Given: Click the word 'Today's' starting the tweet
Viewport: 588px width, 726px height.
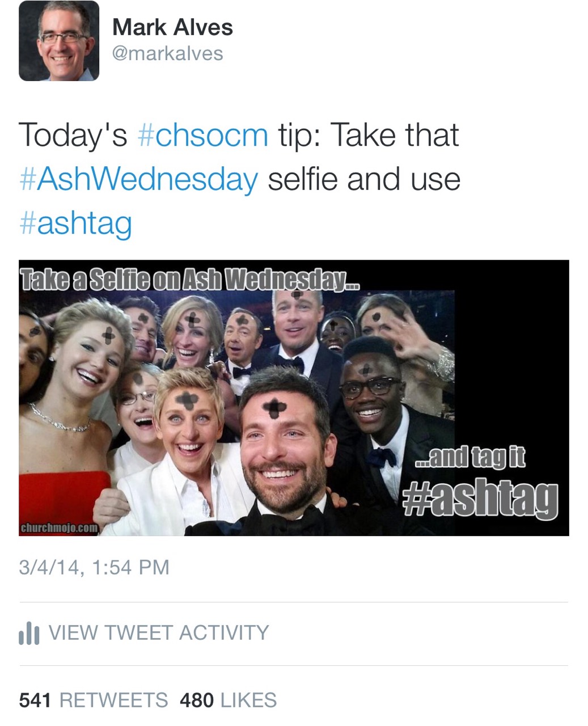Looking at the screenshot, I should pos(73,135).
